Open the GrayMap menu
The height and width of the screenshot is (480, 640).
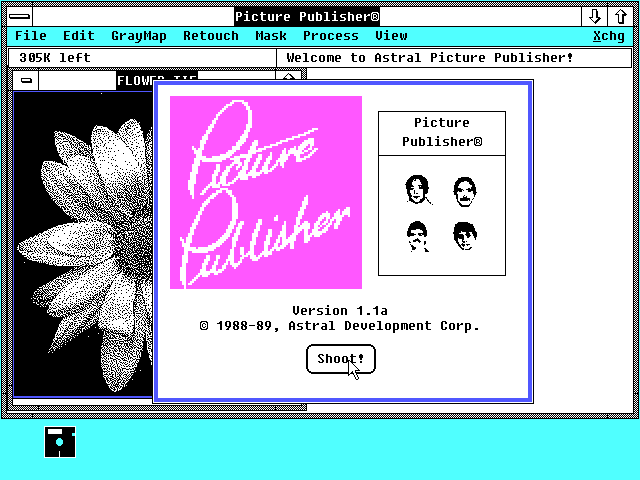pos(139,36)
